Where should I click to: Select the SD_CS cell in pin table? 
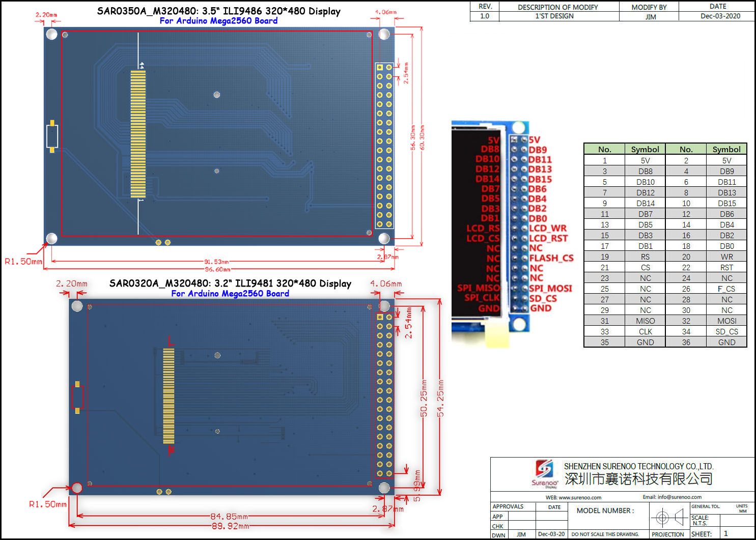(x=726, y=331)
